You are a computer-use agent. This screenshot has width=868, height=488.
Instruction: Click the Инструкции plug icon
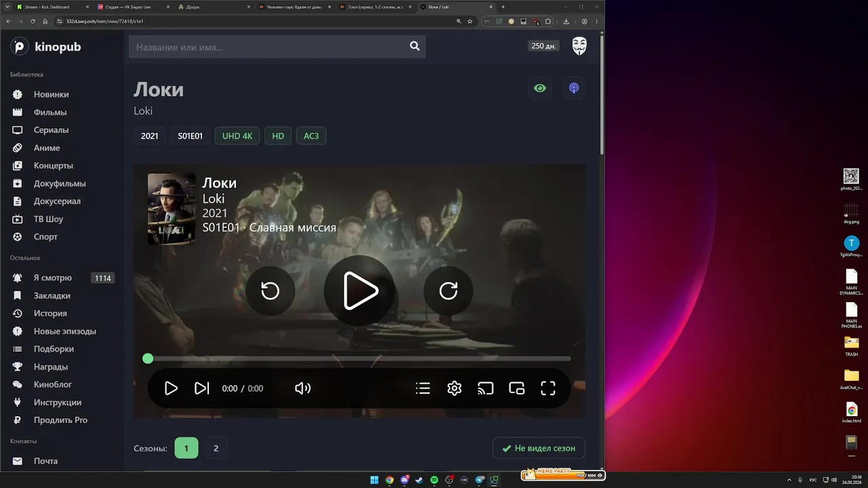18,402
